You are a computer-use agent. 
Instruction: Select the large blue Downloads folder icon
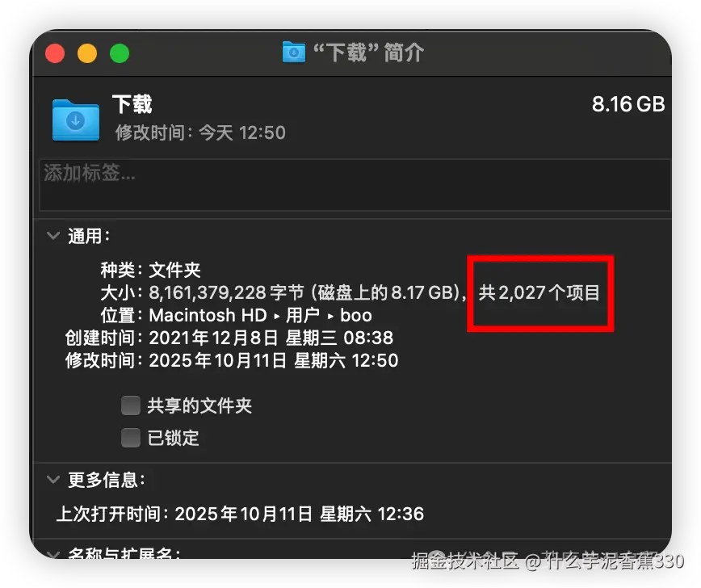point(76,120)
